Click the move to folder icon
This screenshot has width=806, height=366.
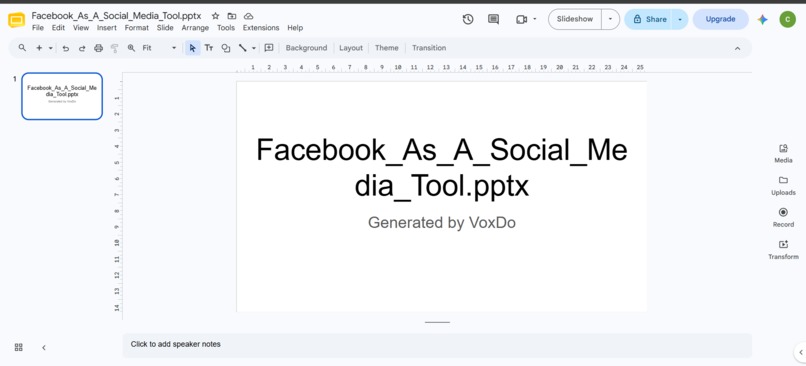[232, 16]
